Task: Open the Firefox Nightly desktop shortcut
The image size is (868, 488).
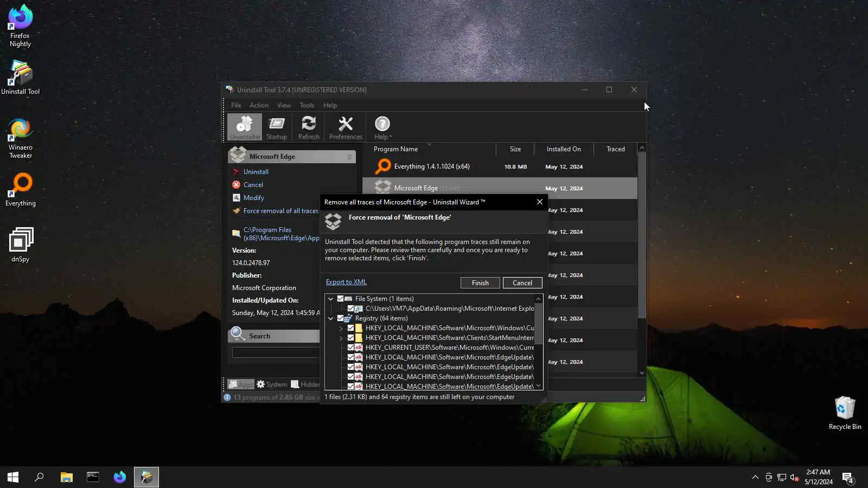Action: click(20, 25)
